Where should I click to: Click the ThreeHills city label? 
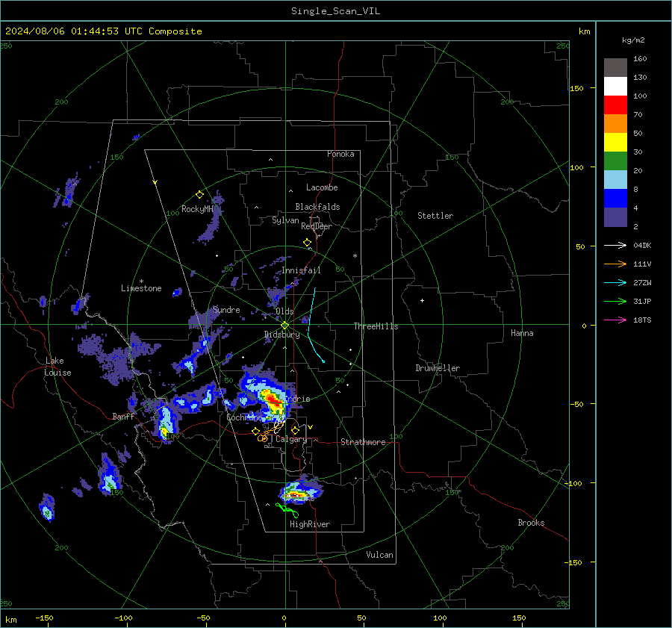(x=376, y=326)
